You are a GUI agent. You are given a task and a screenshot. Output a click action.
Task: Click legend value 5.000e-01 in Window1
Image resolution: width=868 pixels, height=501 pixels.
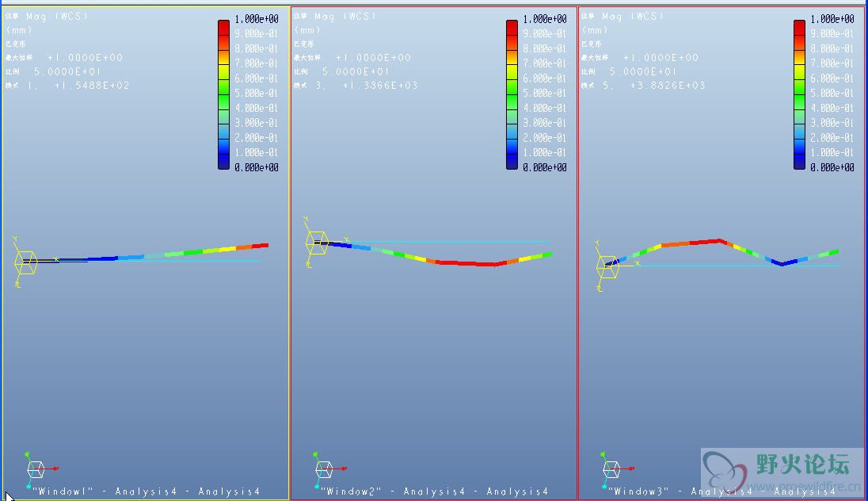(257, 93)
